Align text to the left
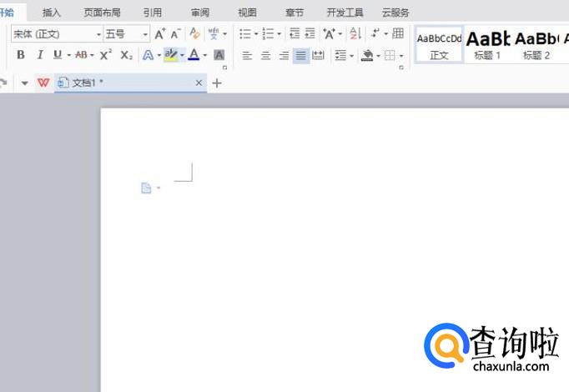This screenshot has height=392, width=569. (x=247, y=56)
